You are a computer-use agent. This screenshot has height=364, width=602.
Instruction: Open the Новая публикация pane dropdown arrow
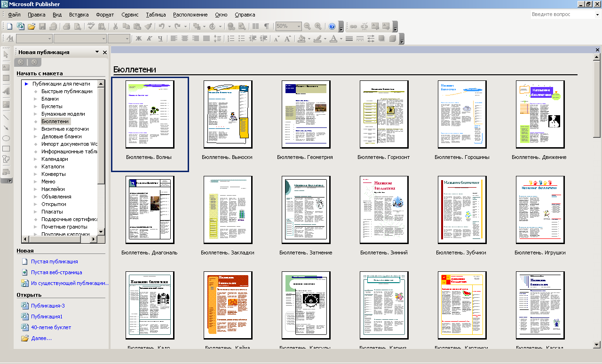tap(97, 52)
